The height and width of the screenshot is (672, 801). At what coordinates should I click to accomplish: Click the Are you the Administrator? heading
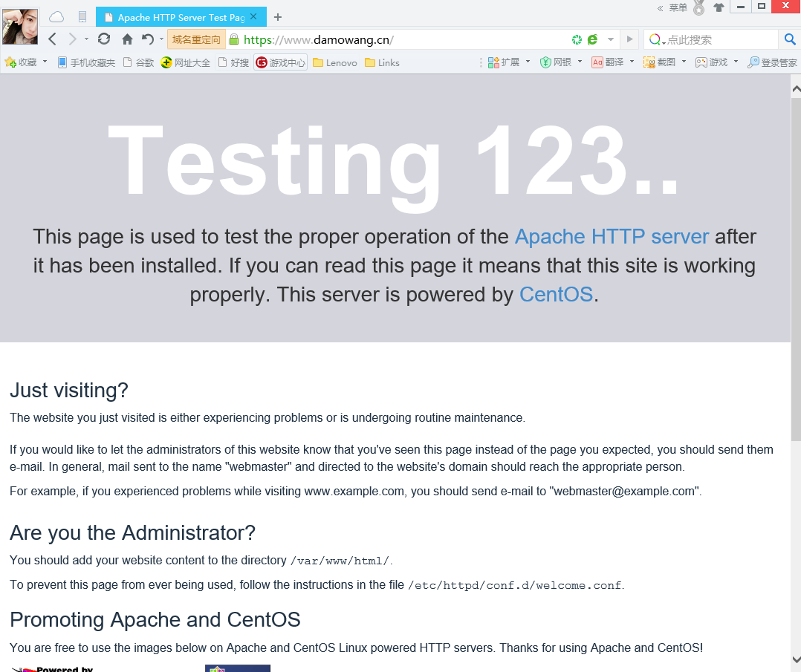[132, 533]
